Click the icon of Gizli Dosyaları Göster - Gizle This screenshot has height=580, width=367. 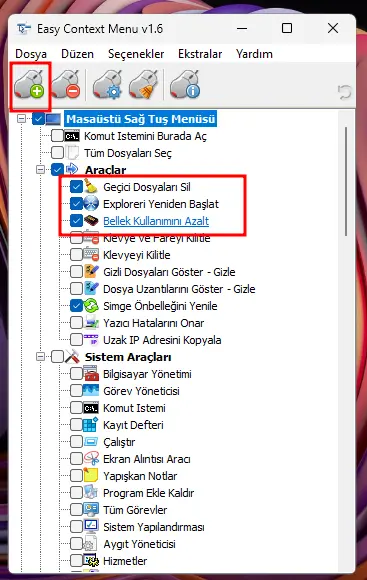pos(91,272)
